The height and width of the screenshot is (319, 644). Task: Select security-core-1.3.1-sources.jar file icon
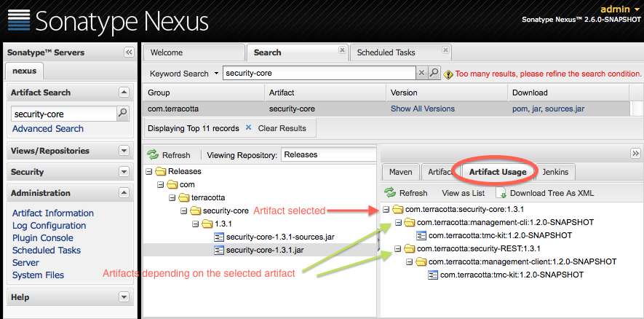click(x=219, y=237)
